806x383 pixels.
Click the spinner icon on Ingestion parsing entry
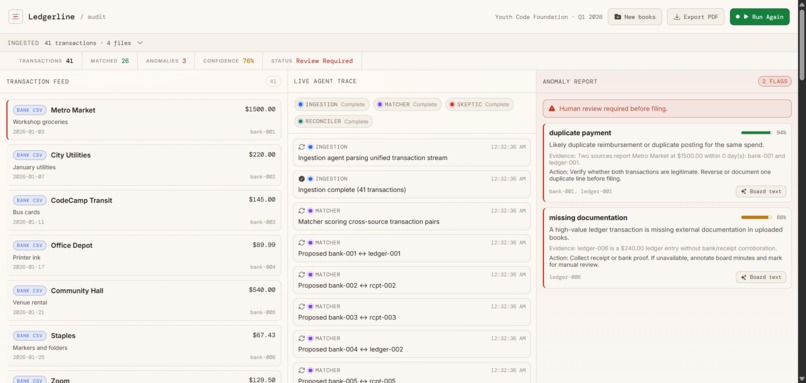pos(302,147)
